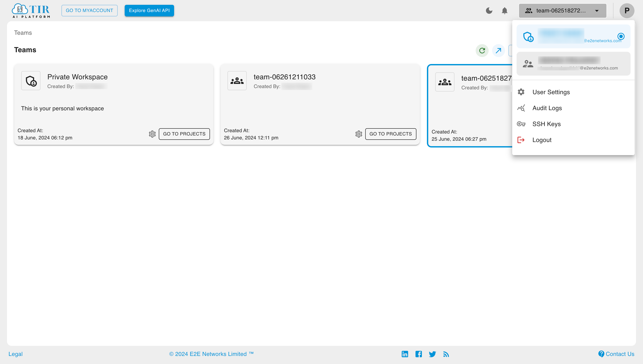Image resolution: width=643 pixels, height=364 pixels.
Task: Open settings gear on Private Workspace card
Action: coord(152,134)
